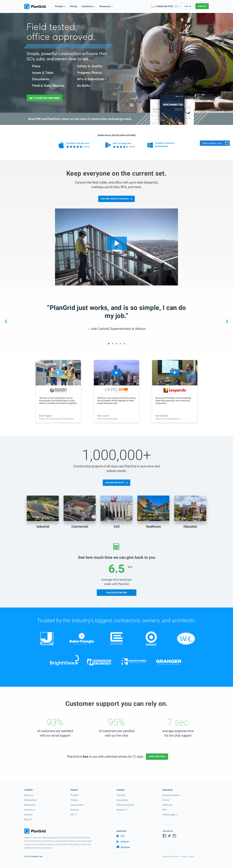Open the Instagram icon in footer

coord(174,836)
